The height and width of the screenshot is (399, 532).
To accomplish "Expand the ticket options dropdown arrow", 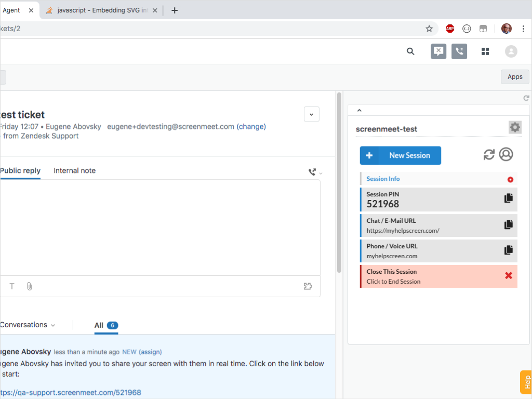I will [x=311, y=114].
